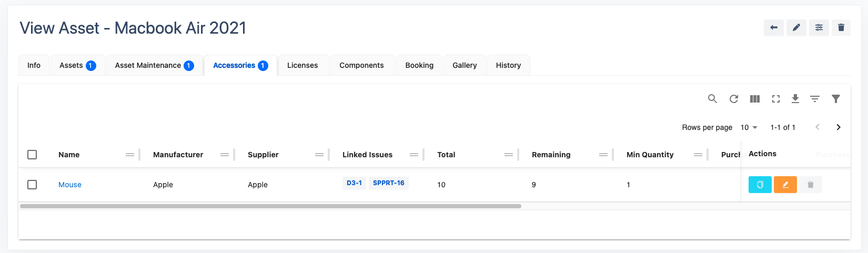Switch to the Asset Maintenance tab
Image resolution: width=868 pixels, height=253 pixels.
[154, 65]
